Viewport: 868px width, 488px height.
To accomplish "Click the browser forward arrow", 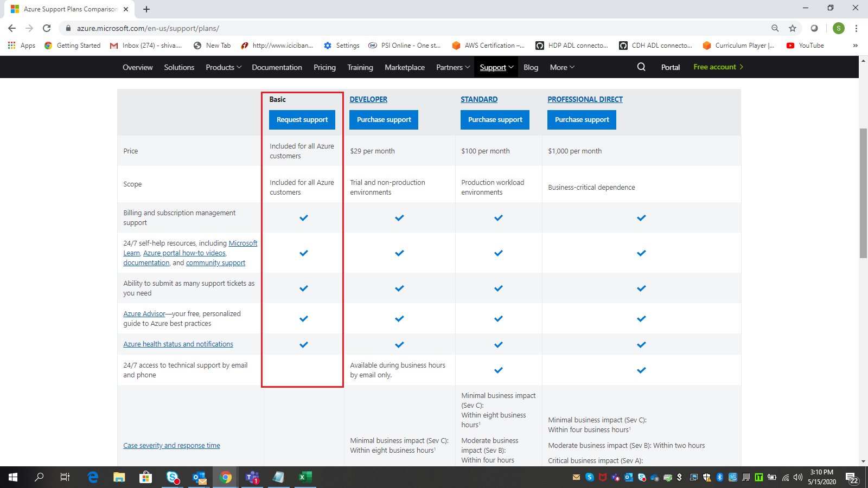I will 29,28.
